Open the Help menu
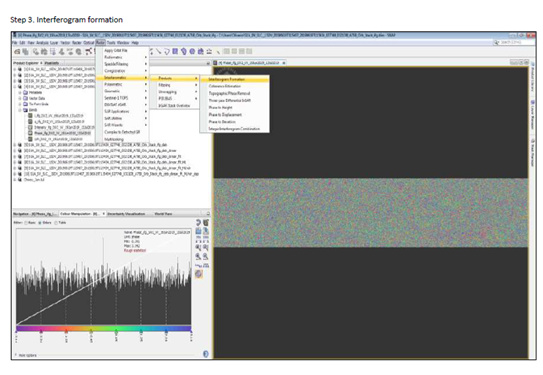Screen dimensions: 543x375 point(135,43)
